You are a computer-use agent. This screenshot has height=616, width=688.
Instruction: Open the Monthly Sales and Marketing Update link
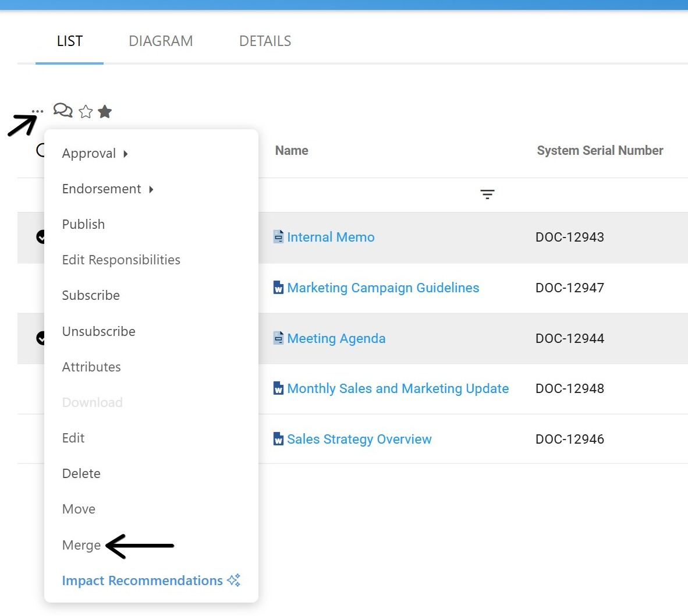pyautogui.click(x=398, y=388)
